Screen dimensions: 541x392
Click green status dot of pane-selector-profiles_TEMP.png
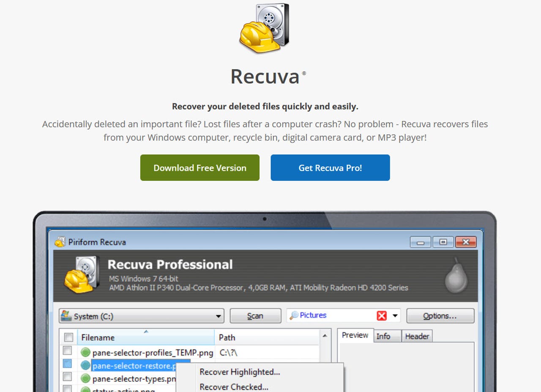point(86,352)
